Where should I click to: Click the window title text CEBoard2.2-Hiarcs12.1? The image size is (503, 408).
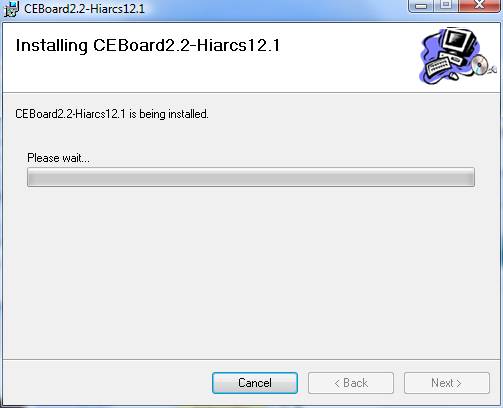[x=84, y=9]
